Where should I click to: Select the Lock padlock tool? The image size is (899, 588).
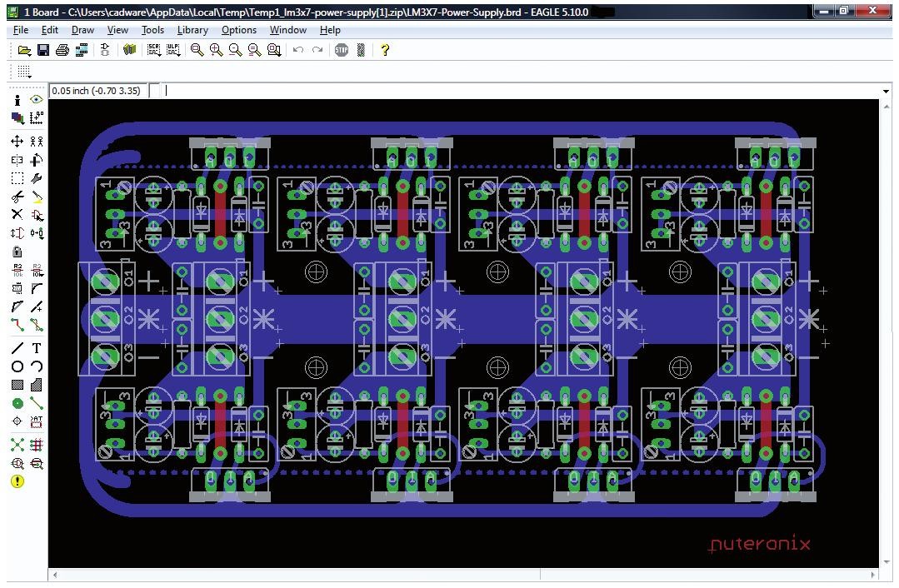pyautogui.click(x=17, y=252)
